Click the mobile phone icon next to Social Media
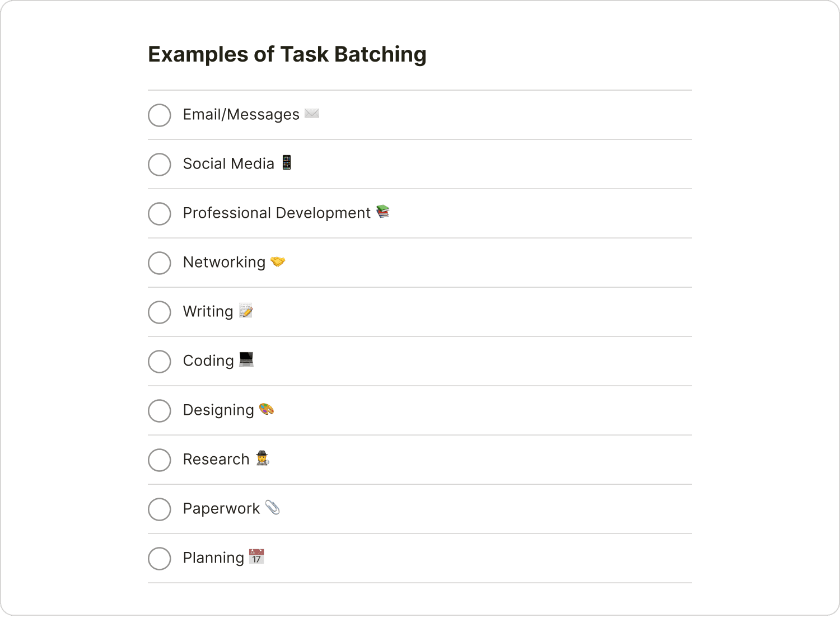Image resolution: width=840 pixels, height=632 pixels. coord(286,163)
